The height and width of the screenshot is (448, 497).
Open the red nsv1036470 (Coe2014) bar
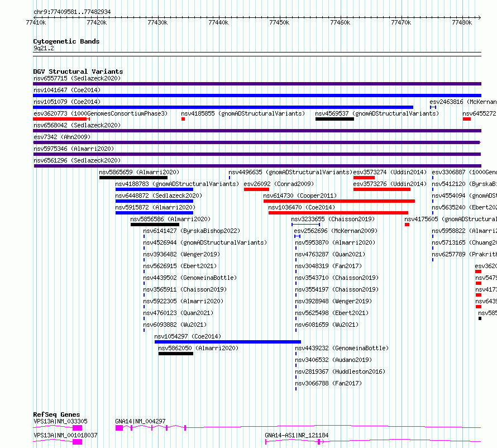pyautogui.click(x=338, y=213)
